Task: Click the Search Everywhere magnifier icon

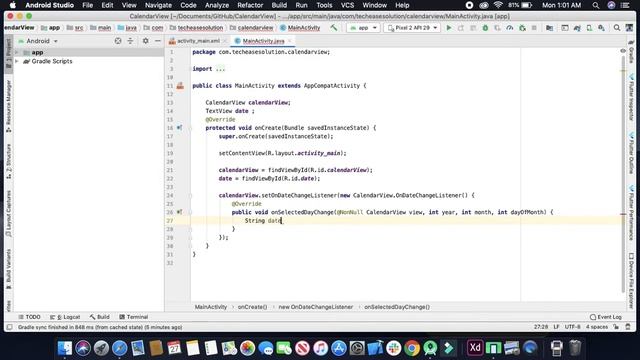Action: (617, 28)
